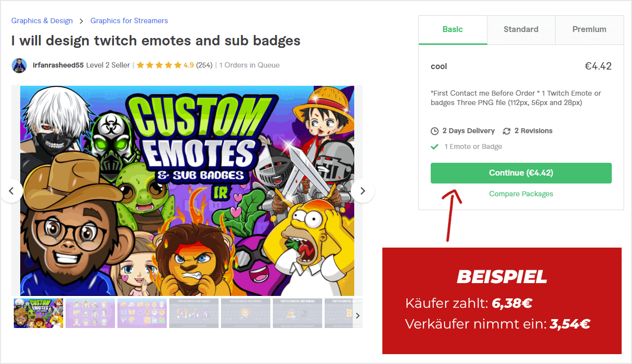Viewport: 632px width, 364px height.
Task: Click the (254) review count
Action: coord(204,65)
